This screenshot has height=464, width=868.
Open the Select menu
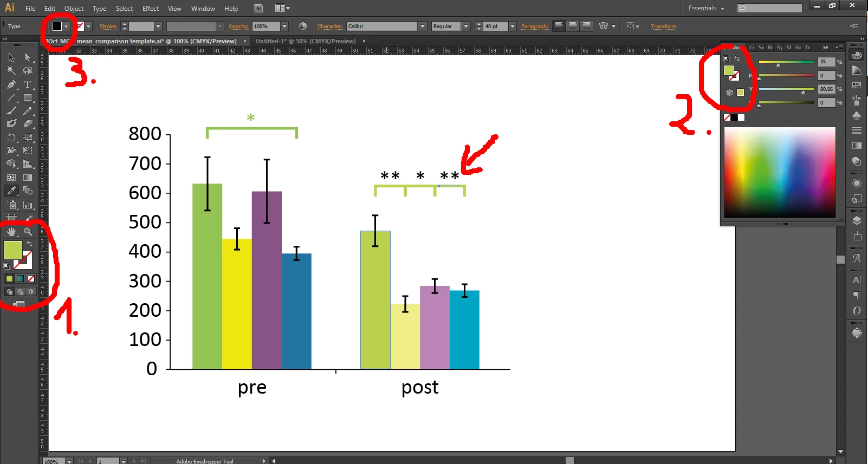pos(124,9)
